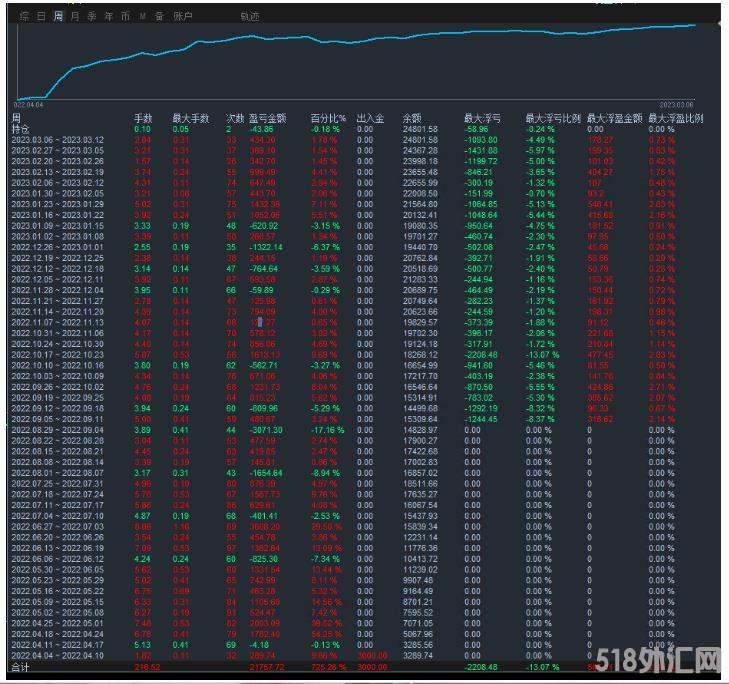Screen dimensions: 729x684
Task: Switch to the 年 yearly tab
Action: click(108, 17)
